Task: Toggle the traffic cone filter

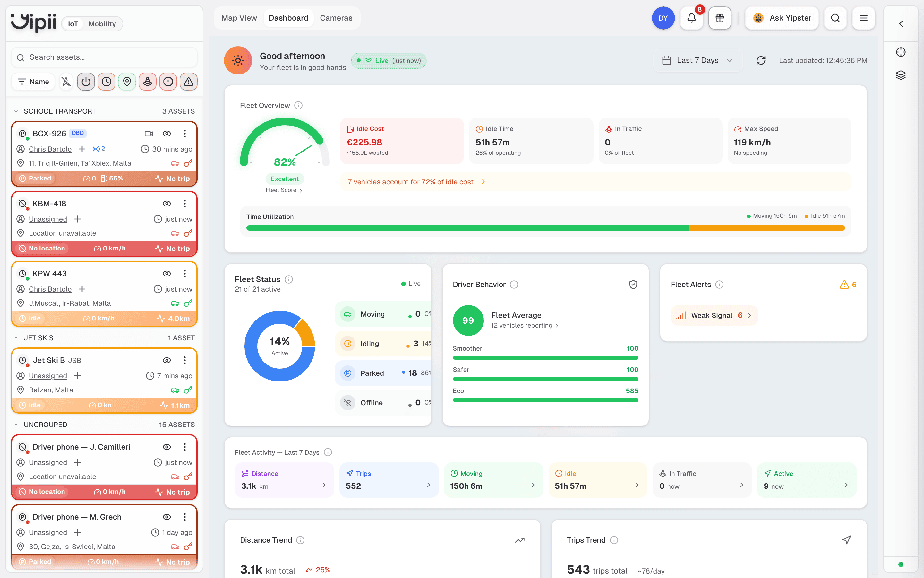Action: [x=148, y=82]
